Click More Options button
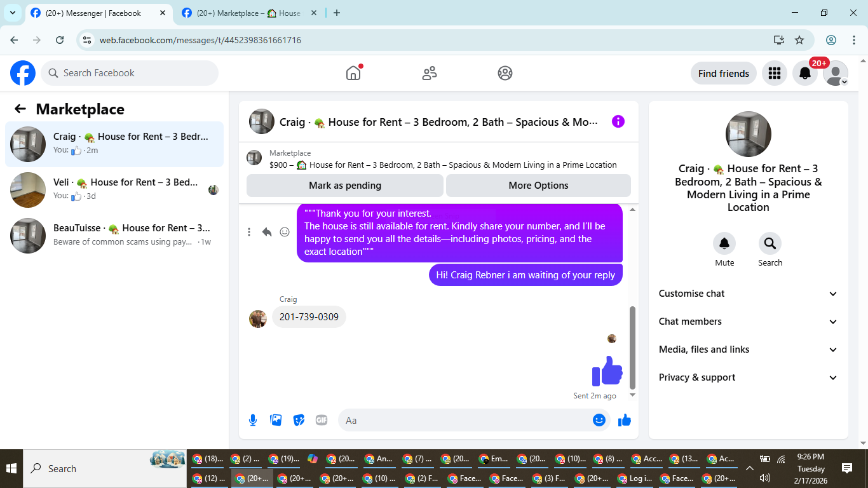 click(x=538, y=186)
